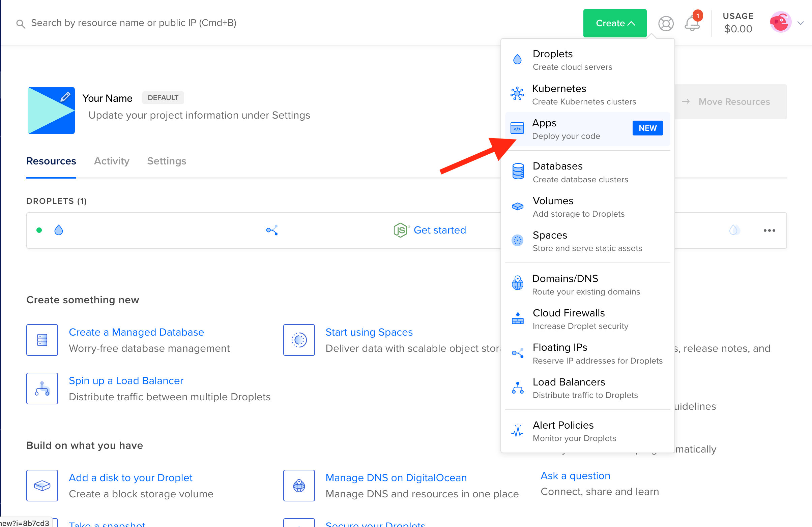Click the Kubernetes wheel menu icon

coord(517,93)
